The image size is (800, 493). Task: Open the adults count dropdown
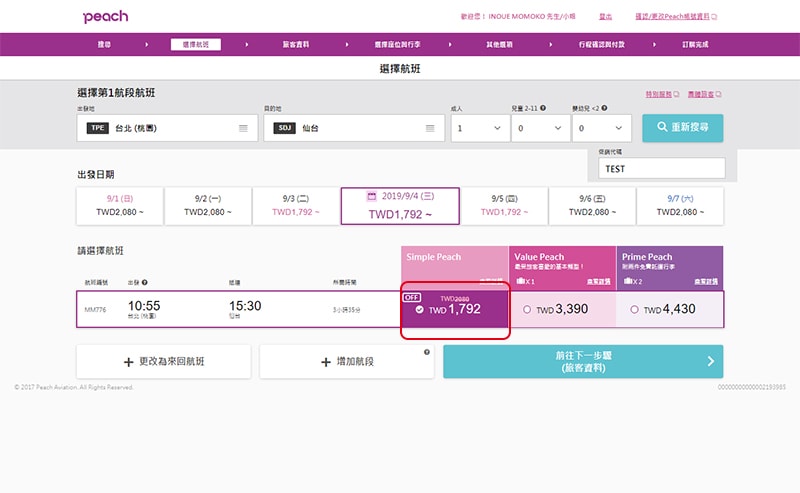(x=480, y=128)
